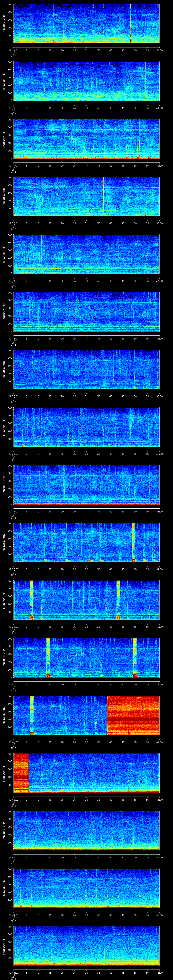
Task: Click the 19:42:00 start time label
Action: pyautogui.click(x=13, y=800)
